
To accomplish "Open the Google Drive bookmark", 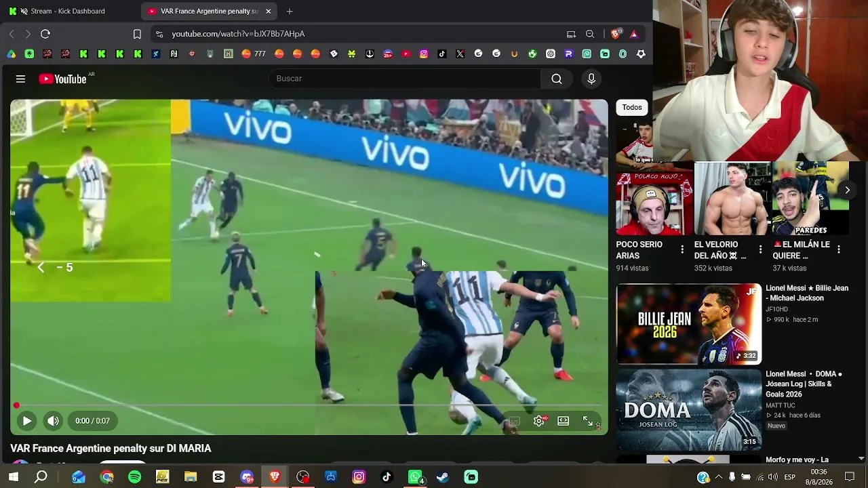I will pos(12,54).
